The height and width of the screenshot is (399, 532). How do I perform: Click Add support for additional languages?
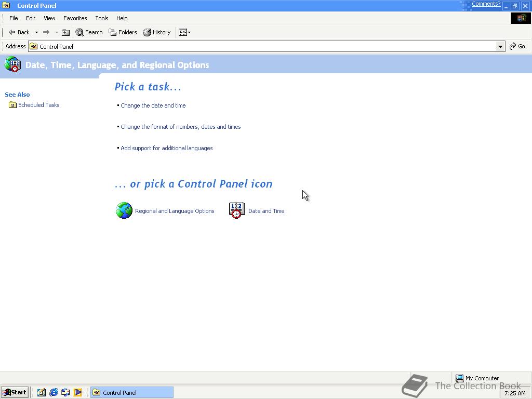point(166,148)
